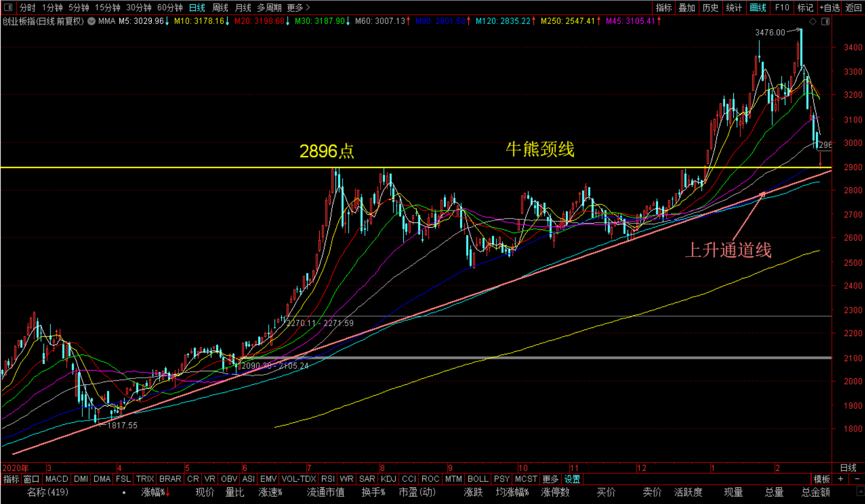Choose the SAR indicator
The image size is (865, 504).
367,479
